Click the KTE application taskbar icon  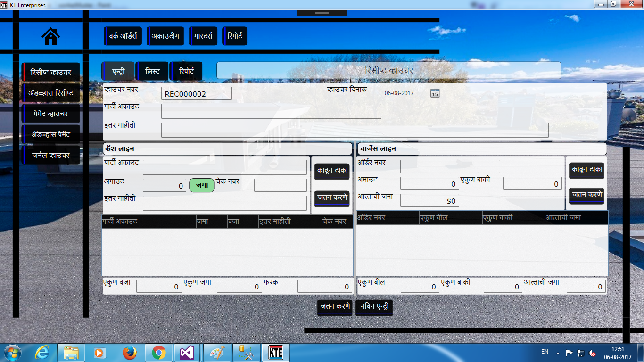tap(275, 353)
